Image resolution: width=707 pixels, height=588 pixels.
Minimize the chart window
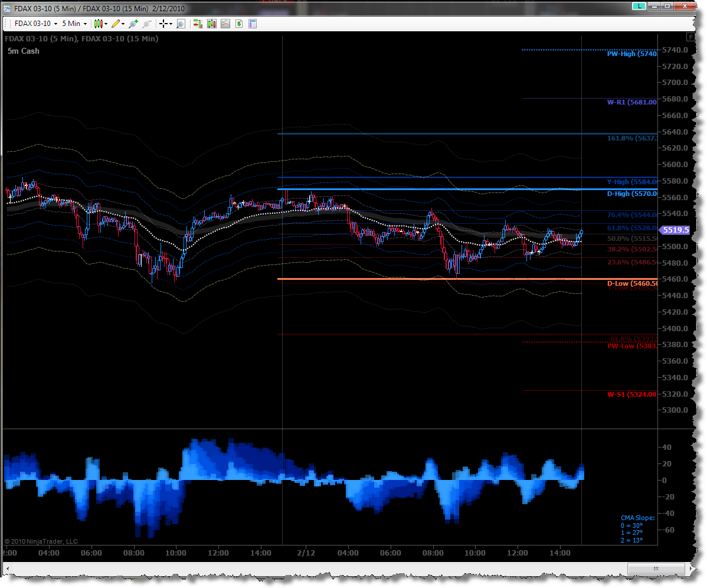click(x=654, y=6)
